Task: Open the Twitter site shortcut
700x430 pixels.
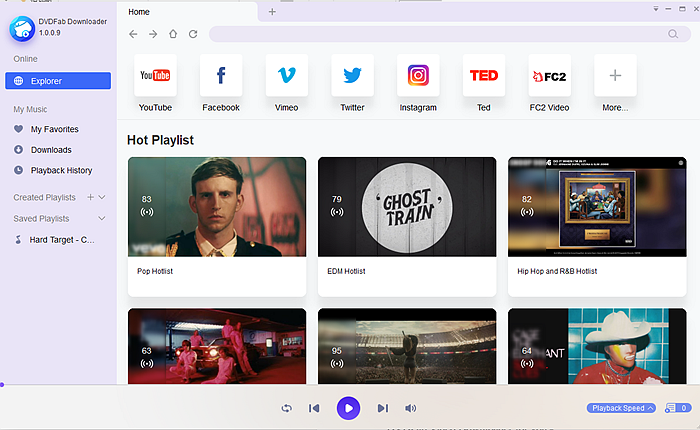Action: [x=352, y=76]
